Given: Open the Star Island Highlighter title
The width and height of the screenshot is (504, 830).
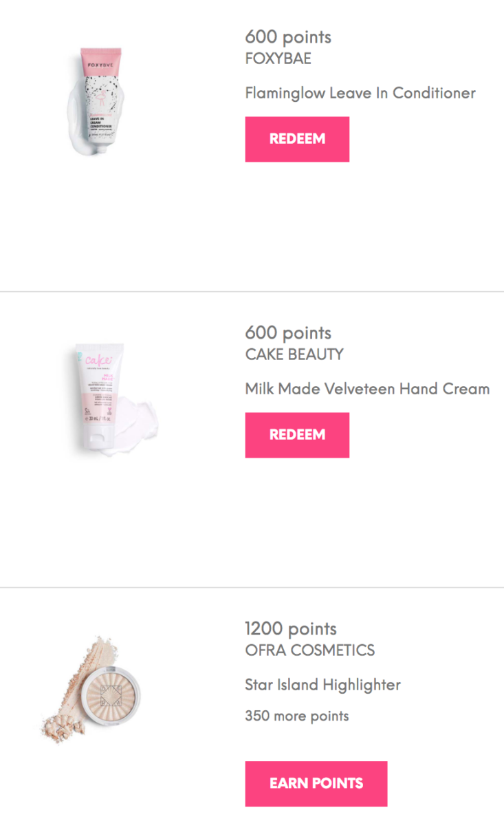Looking at the screenshot, I should tap(322, 685).
